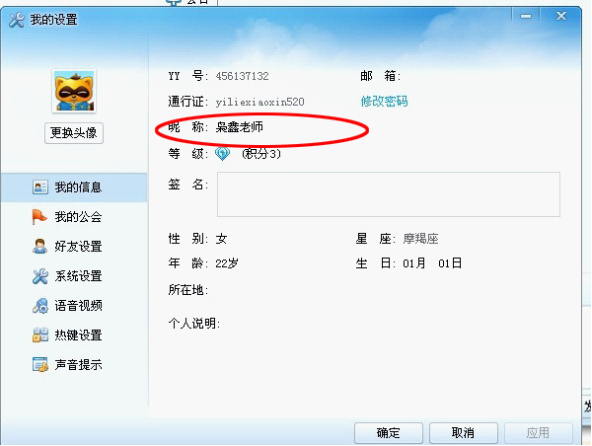
Task: Switch to 系统设置 settings section
Action: tap(78, 276)
